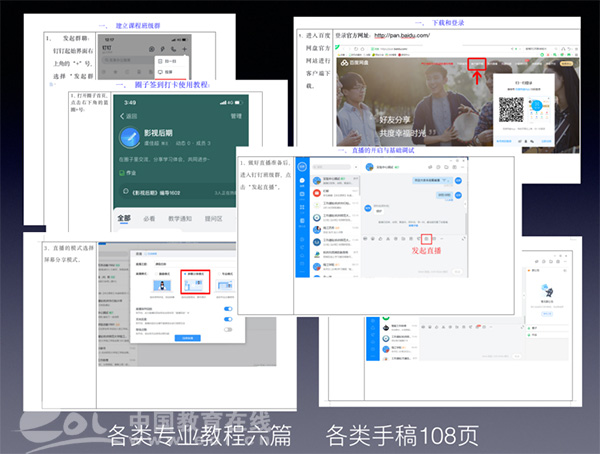Select the screen-share-mode radio button in the live dialog

click(185, 274)
